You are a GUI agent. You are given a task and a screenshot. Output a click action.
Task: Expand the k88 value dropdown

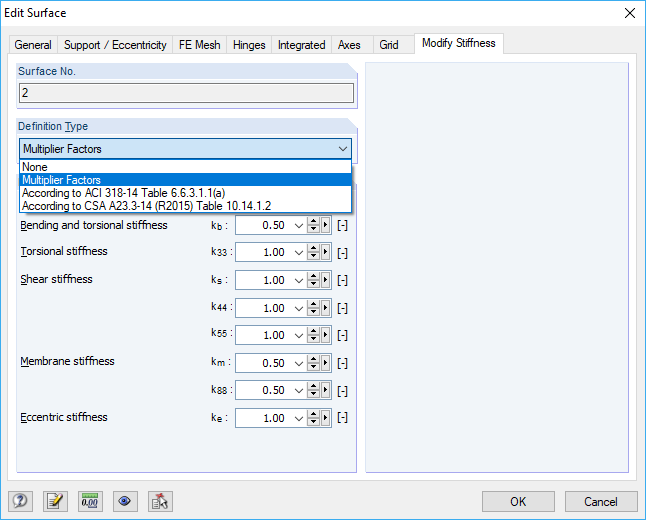click(299, 390)
